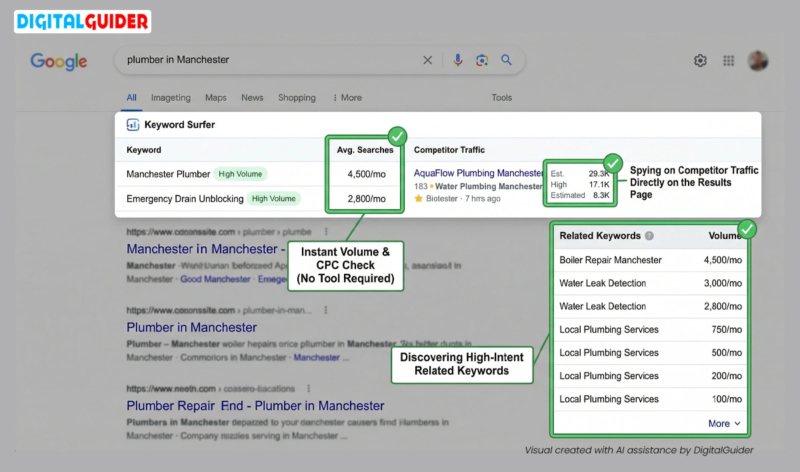Click the Google logo
The image size is (800, 472).
click(59, 61)
